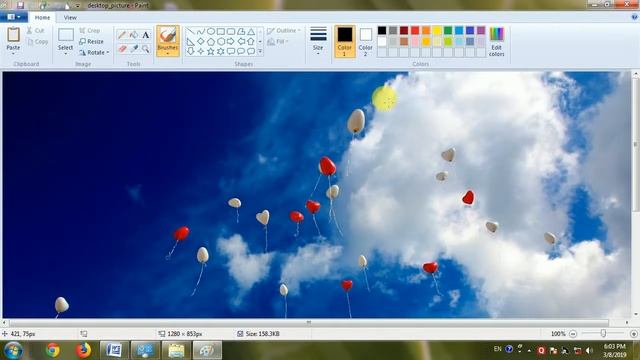
Task: Choose the Triangle shape
Action: pyautogui.click(x=251, y=31)
